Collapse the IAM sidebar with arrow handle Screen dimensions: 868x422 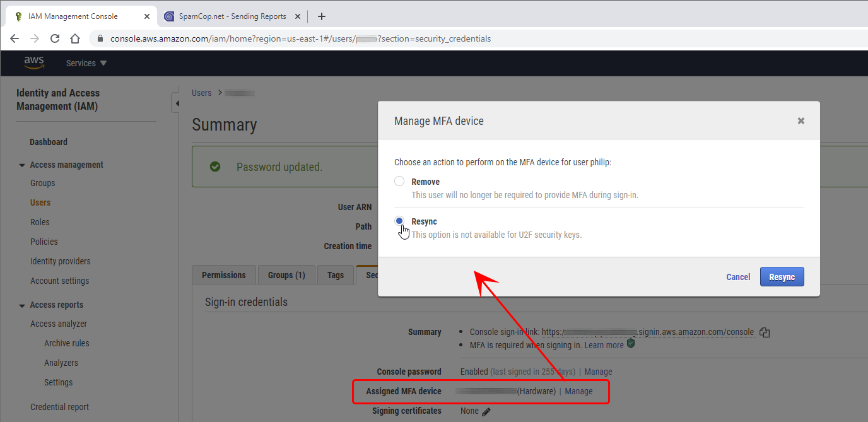tap(177, 103)
